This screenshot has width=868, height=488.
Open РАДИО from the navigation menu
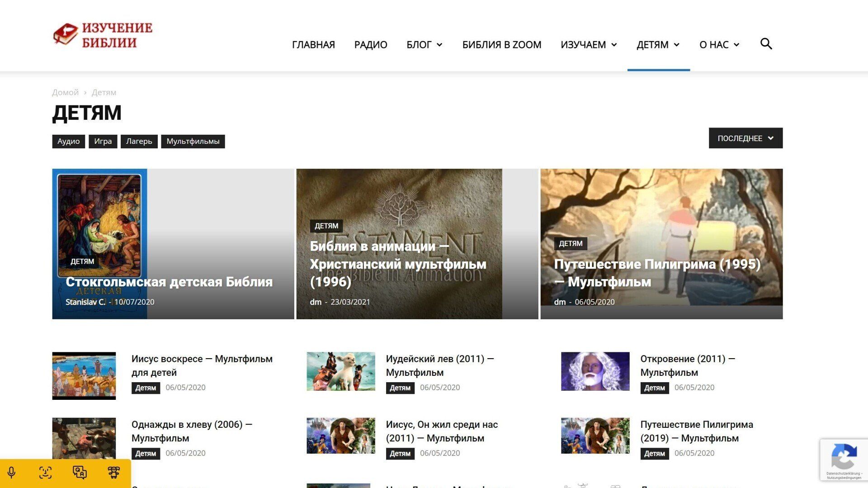point(371,45)
